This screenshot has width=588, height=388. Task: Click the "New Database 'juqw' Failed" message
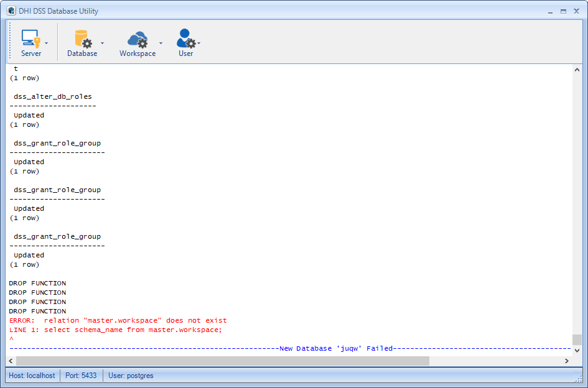[x=336, y=349]
